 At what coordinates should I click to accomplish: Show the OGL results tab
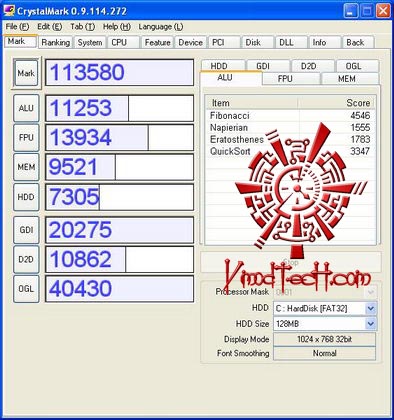pyautogui.click(x=353, y=66)
